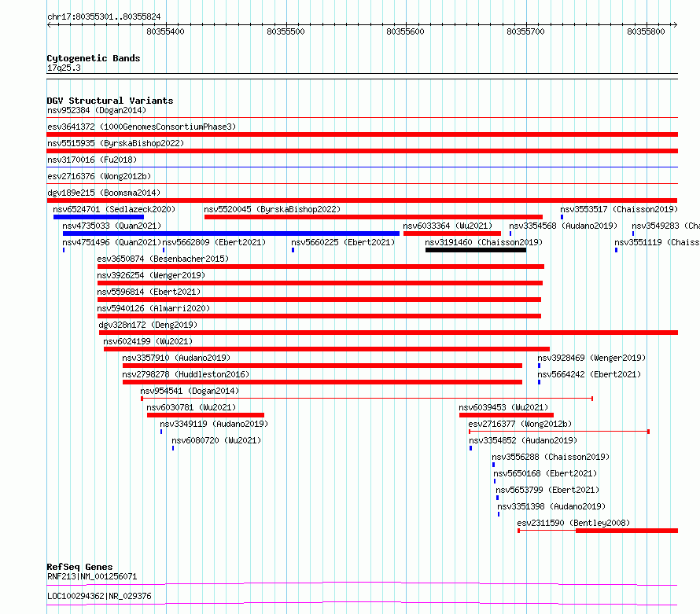This screenshot has width=700, height=614.
Task: Click the dgv328n172 (Deng2019) label
Action: 148,325
